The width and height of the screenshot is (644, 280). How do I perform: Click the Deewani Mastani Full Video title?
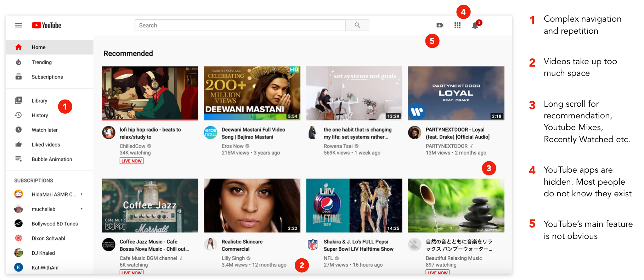coord(253,133)
